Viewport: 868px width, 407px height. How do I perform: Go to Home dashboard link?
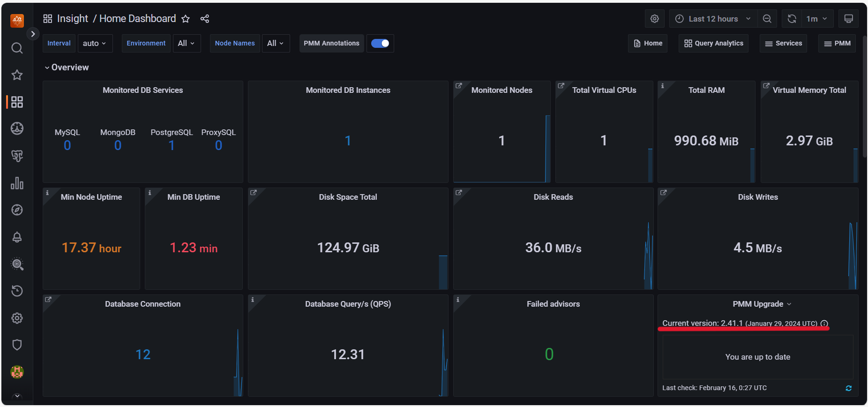pyautogui.click(x=648, y=43)
